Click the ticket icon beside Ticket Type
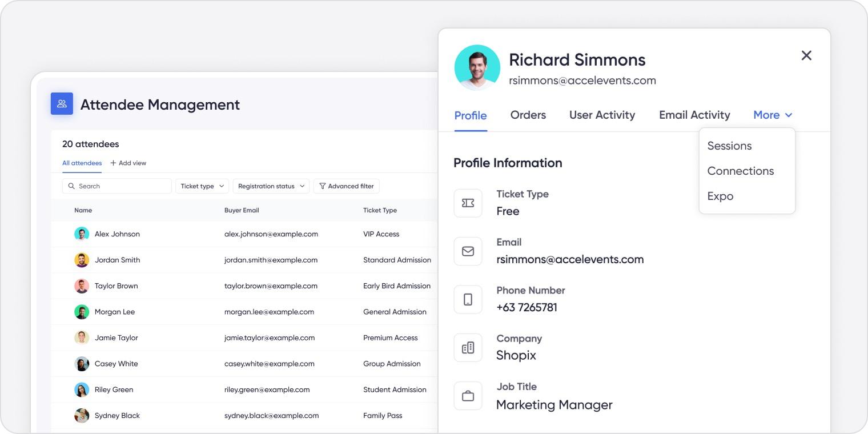This screenshot has height=434, width=868. 468,203
